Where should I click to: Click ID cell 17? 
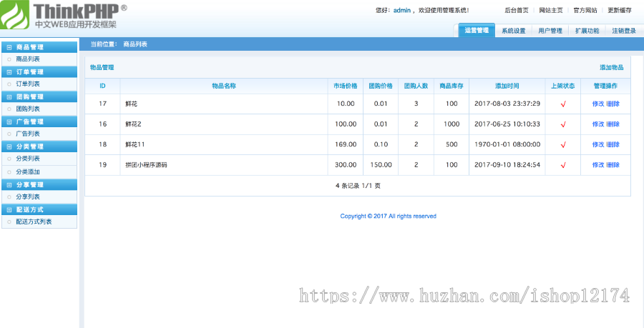(x=102, y=104)
